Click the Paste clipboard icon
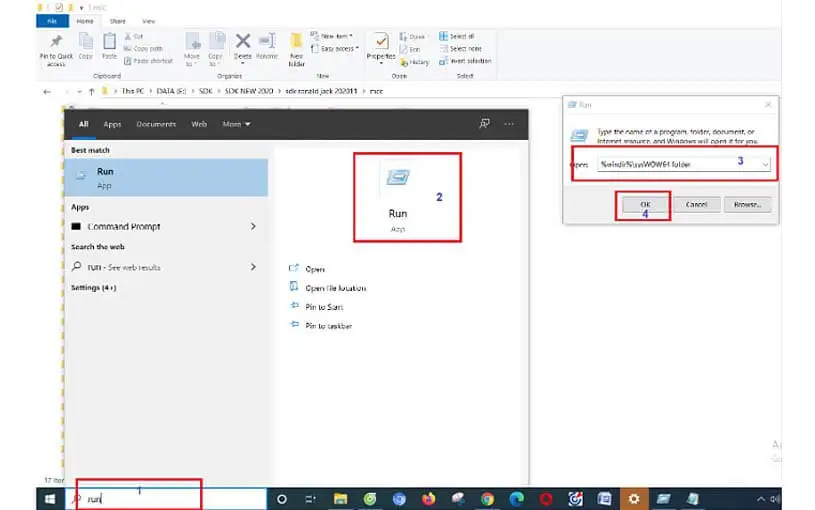The width and height of the screenshot is (815, 510). pos(109,41)
